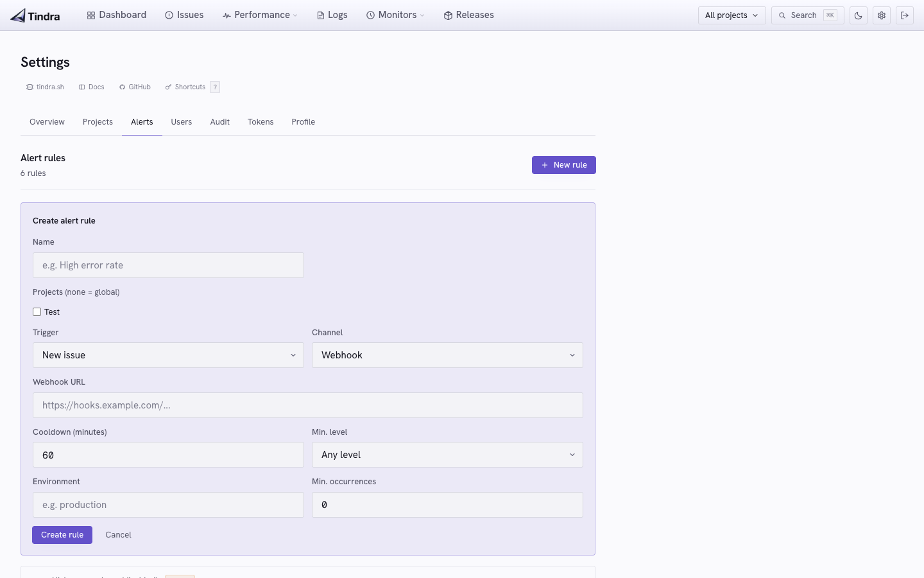
Task: Submit with Create rule button
Action: (62, 535)
